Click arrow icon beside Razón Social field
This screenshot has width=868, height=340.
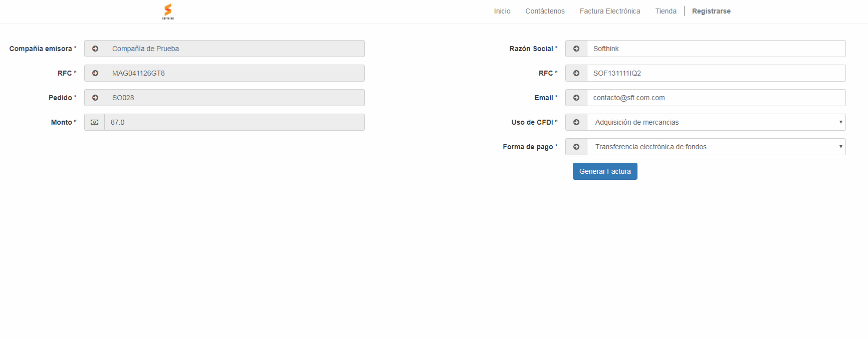point(576,49)
